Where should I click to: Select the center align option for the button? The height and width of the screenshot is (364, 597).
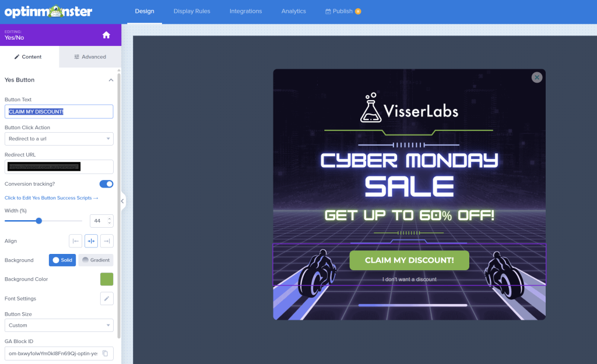point(91,241)
